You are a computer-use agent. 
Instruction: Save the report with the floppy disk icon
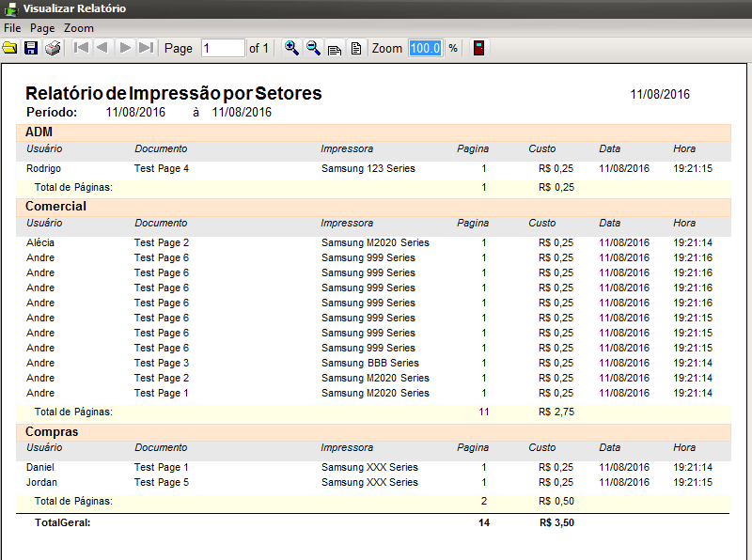(x=31, y=48)
